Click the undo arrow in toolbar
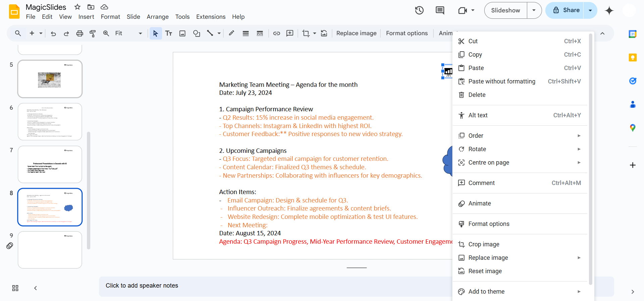Viewport: 644px width, 301px height. click(53, 33)
